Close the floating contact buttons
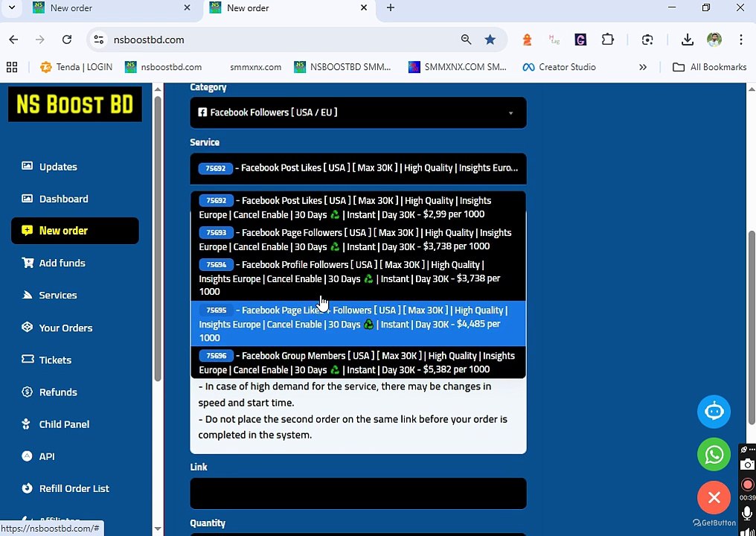This screenshot has height=536, width=756. point(714,497)
